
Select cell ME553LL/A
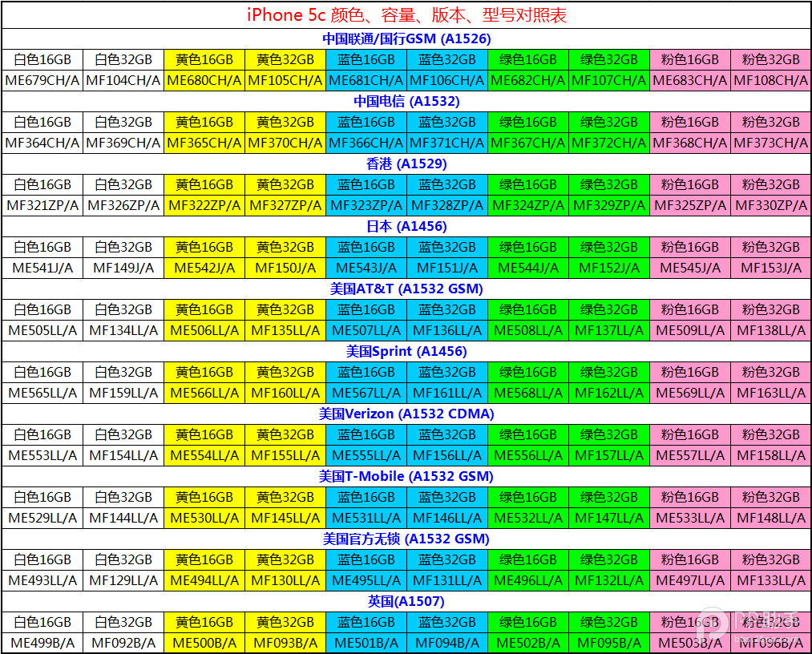point(42,456)
